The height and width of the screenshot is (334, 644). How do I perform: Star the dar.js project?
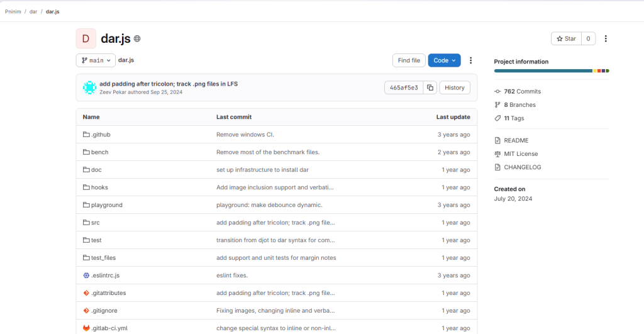point(566,39)
